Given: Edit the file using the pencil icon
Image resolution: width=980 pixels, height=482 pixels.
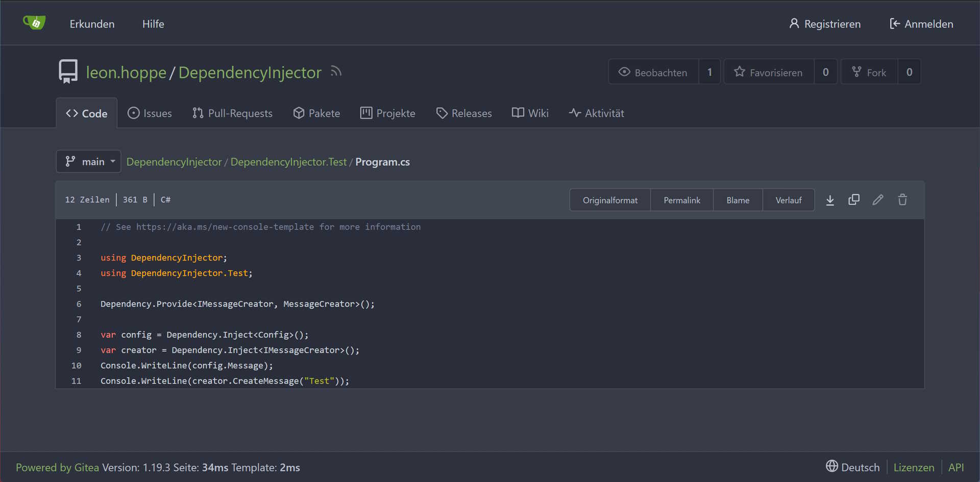Looking at the screenshot, I should coord(878,200).
